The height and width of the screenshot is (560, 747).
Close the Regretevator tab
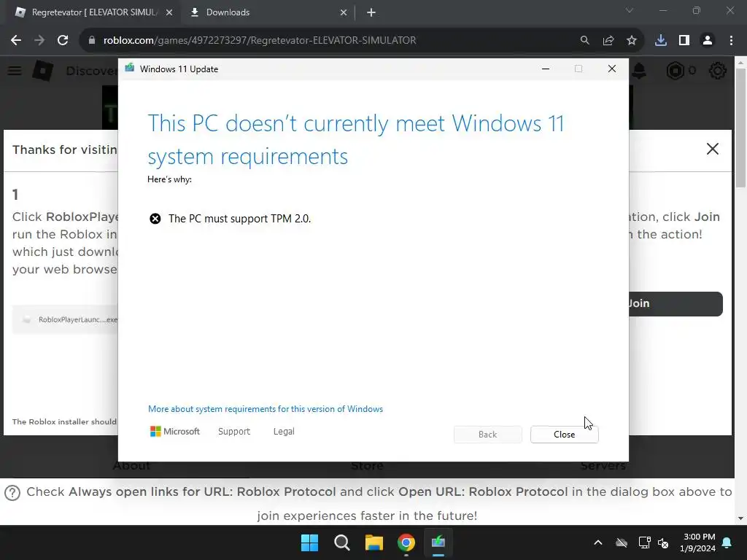[x=169, y=12]
